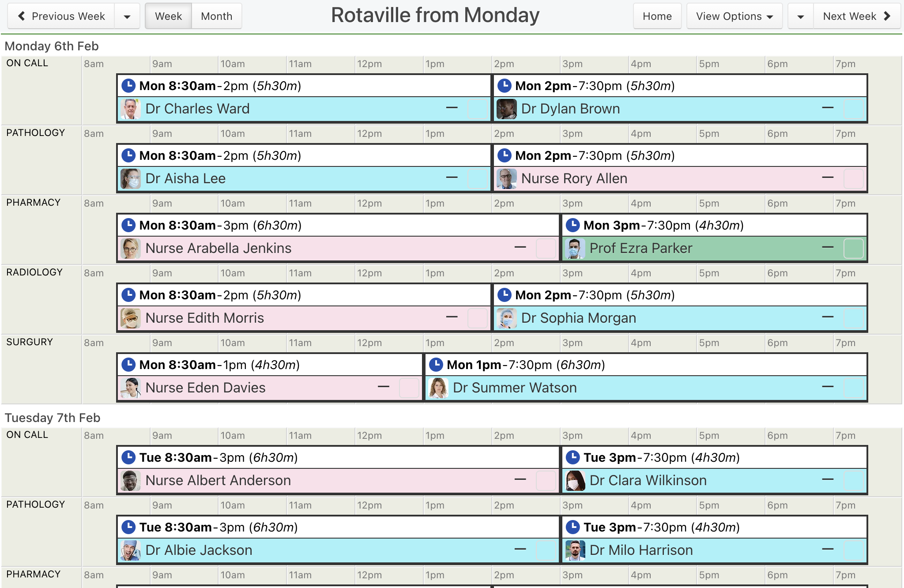Open dropdown arrow beside Previous Week
The width and height of the screenshot is (904, 588).
pos(127,16)
